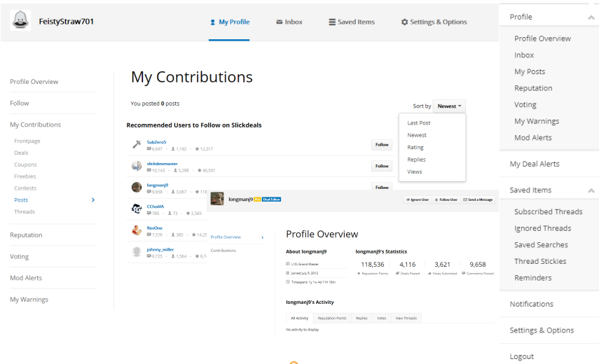Screen dimensions: 599x364
Task: Open CChoiVA's avatar icon
Action: pyautogui.click(x=137, y=209)
